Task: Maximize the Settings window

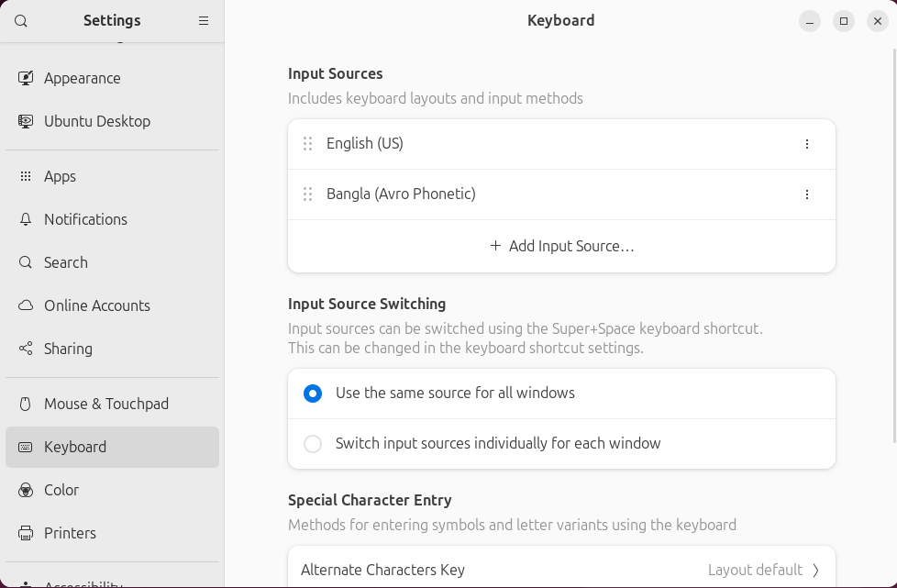Action: tap(843, 21)
